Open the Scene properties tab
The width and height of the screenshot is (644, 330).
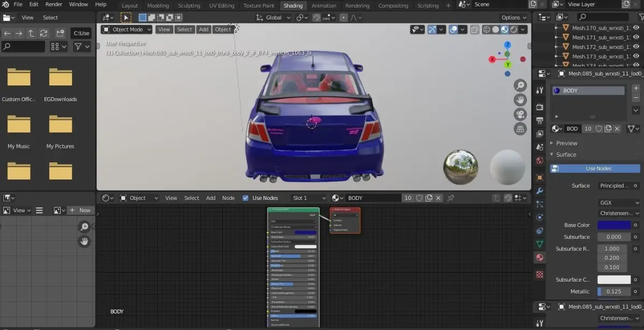(540, 147)
